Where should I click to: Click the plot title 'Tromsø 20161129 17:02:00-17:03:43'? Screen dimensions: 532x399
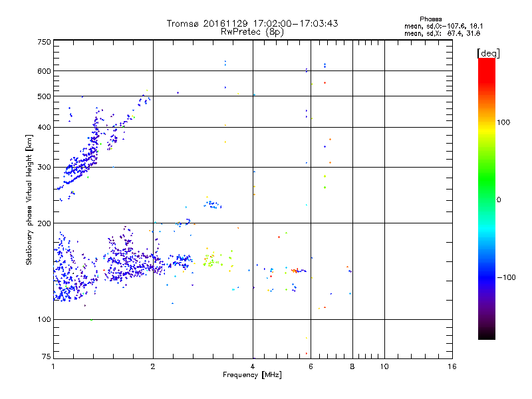coord(252,23)
